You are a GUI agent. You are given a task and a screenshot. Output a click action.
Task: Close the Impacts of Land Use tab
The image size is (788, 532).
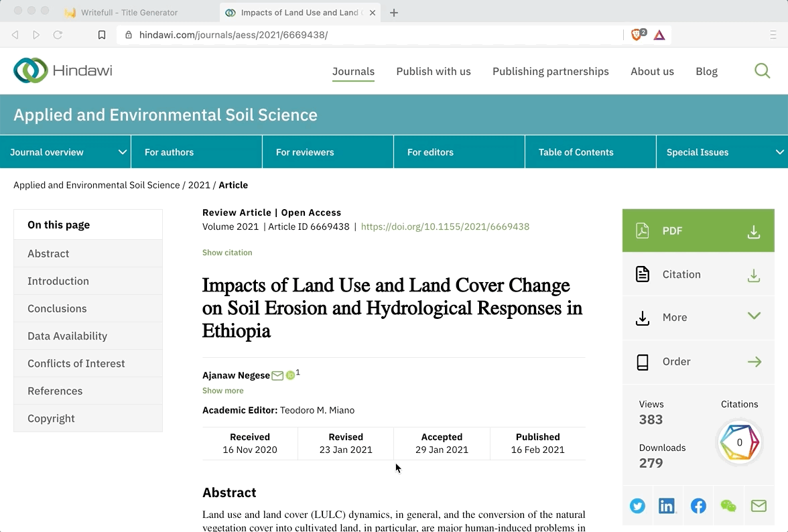tap(373, 13)
